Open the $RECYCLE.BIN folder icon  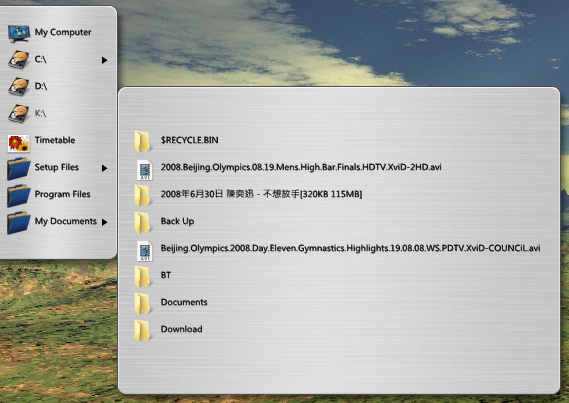click(x=142, y=141)
